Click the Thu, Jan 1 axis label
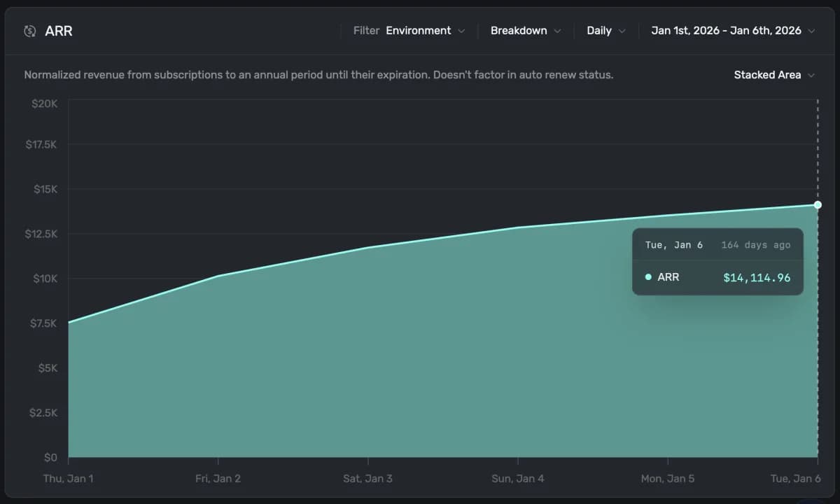 tap(69, 479)
